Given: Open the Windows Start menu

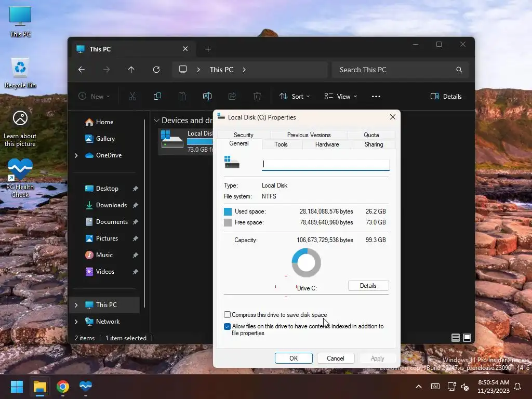Looking at the screenshot, I should (17, 387).
